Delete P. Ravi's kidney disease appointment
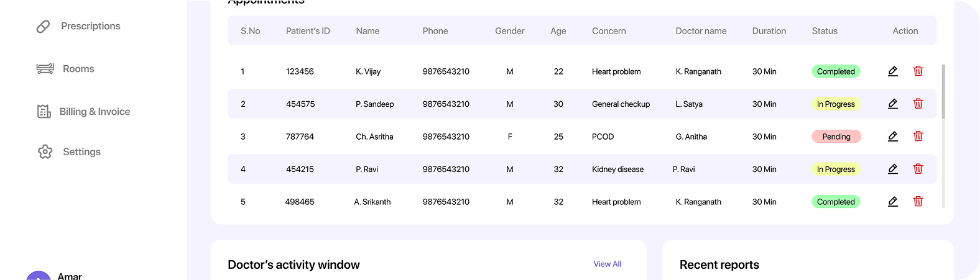This screenshot has width=980, height=280. click(918, 169)
